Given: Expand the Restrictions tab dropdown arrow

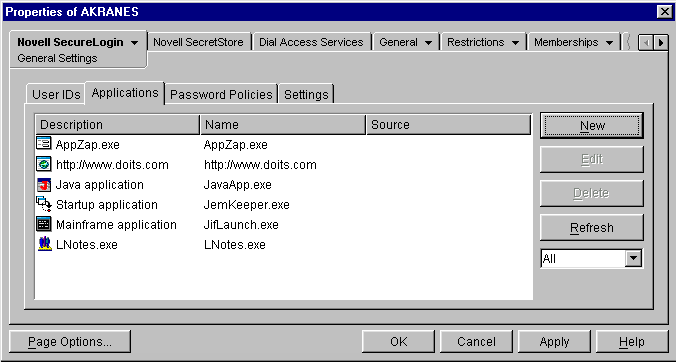Looking at the screenshot, I should (x=515, y=43).
